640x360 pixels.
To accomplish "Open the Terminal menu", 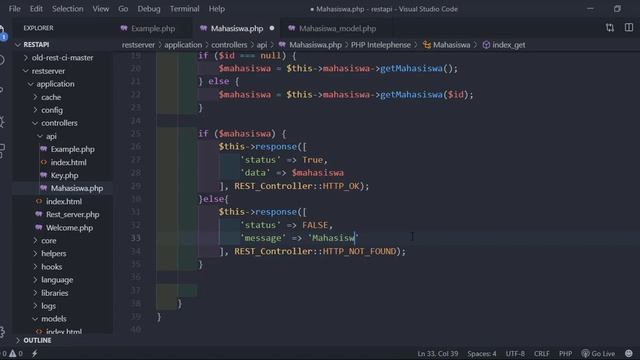I will click(x=184, y=9).
